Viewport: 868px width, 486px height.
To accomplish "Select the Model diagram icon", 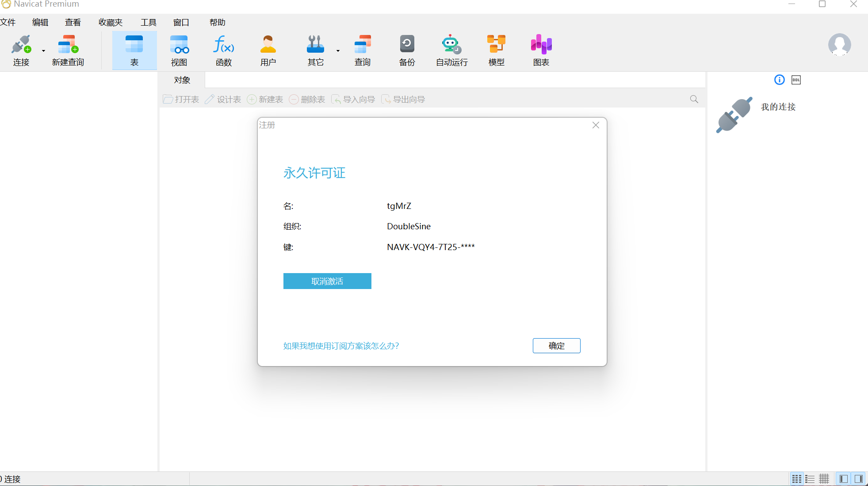I will (496, 44).
